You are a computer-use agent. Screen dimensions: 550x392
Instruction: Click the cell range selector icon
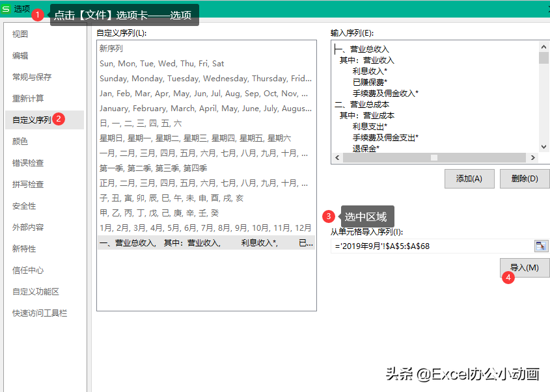540,246
